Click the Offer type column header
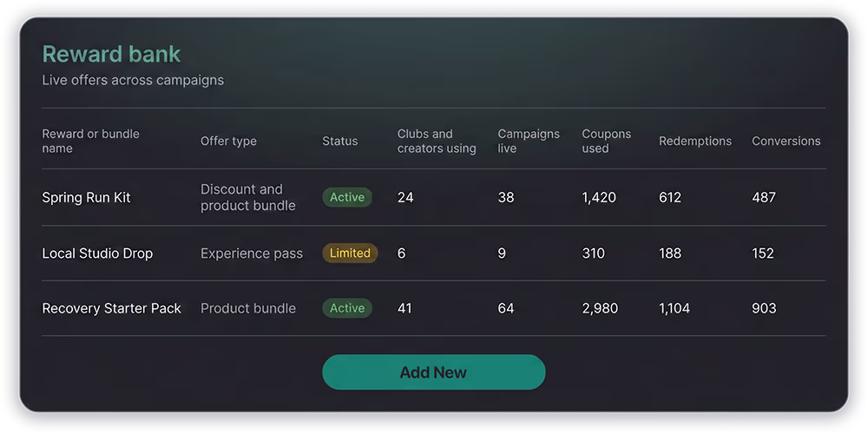The height and width of the screenshot is (434, 868). [x=228, y=141]
